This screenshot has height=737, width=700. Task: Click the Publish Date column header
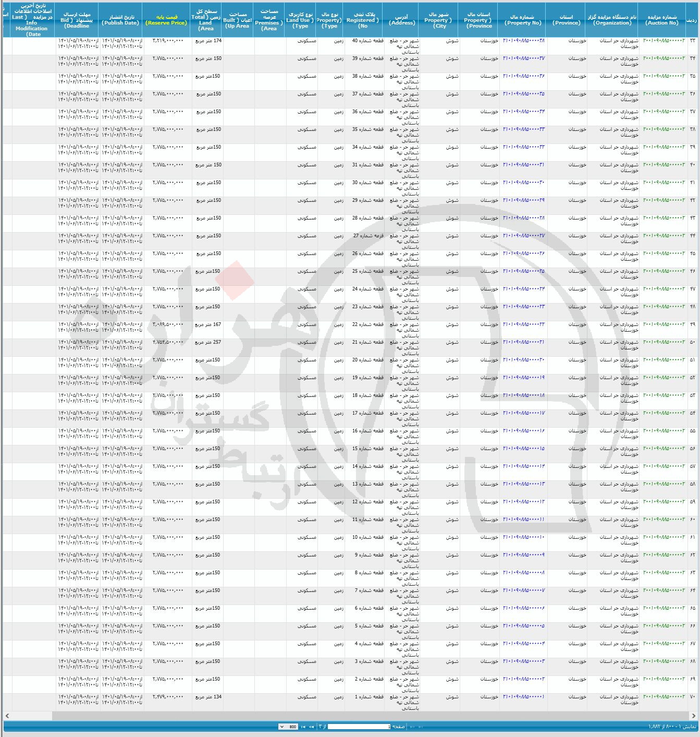click(121, 20)
